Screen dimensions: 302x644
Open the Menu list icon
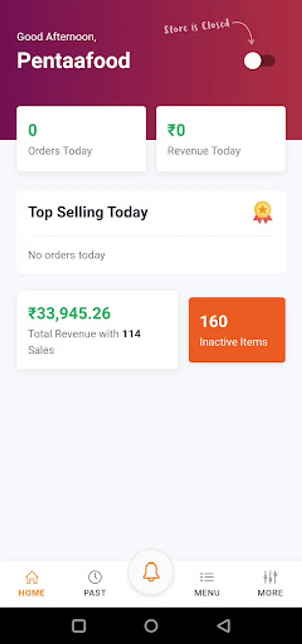coord(207,577)
